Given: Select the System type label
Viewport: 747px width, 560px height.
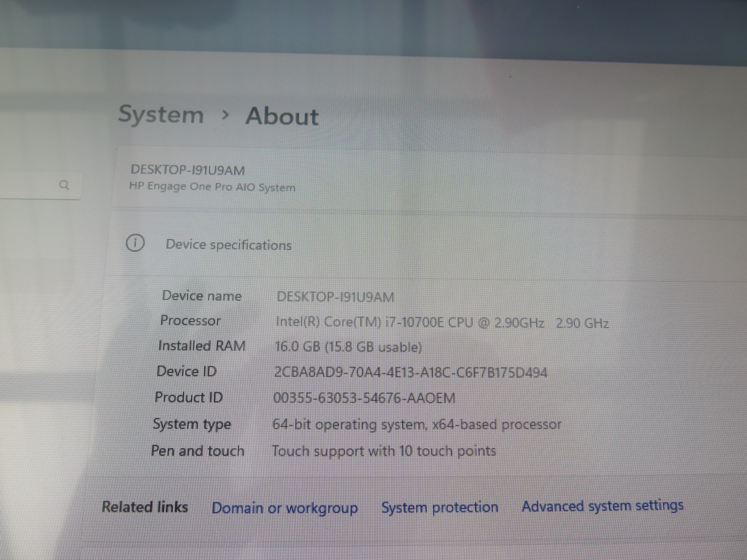Looking at the screenshot, I should (192, 424).
